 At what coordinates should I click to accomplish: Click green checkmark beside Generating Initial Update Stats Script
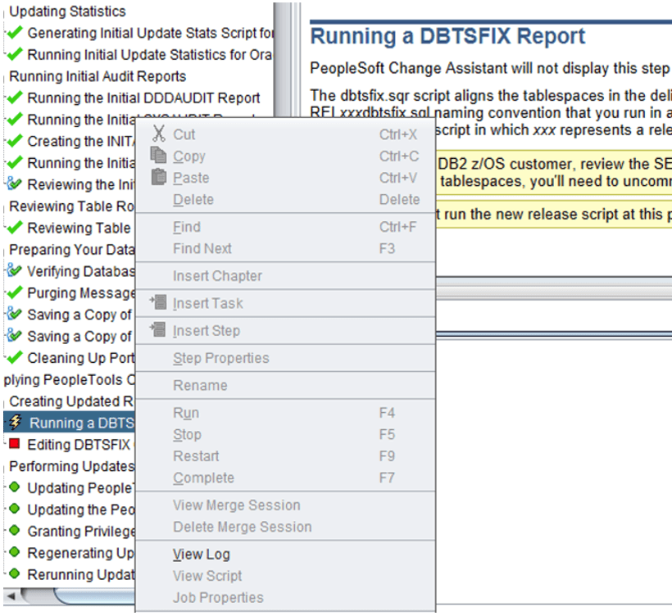coord(15,32)
